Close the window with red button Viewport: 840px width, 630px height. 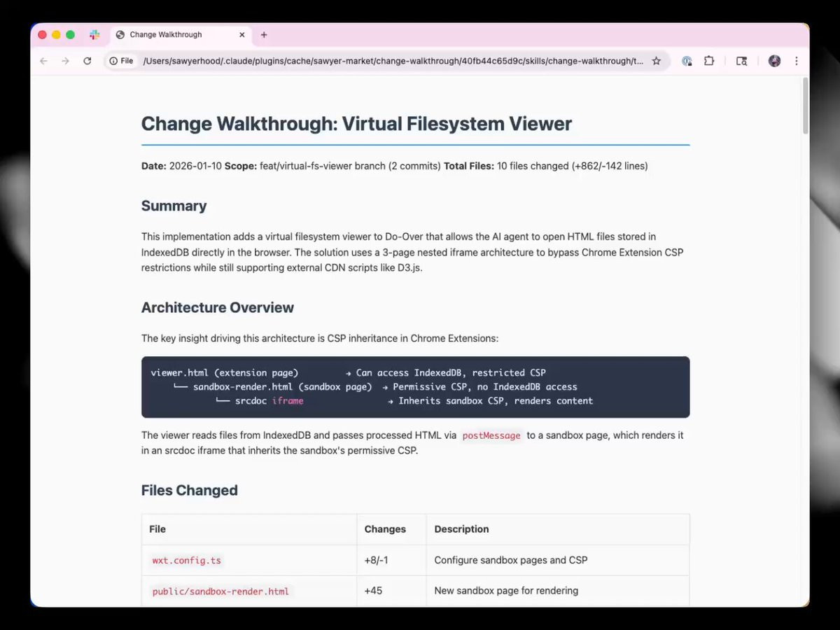[43, 35]
